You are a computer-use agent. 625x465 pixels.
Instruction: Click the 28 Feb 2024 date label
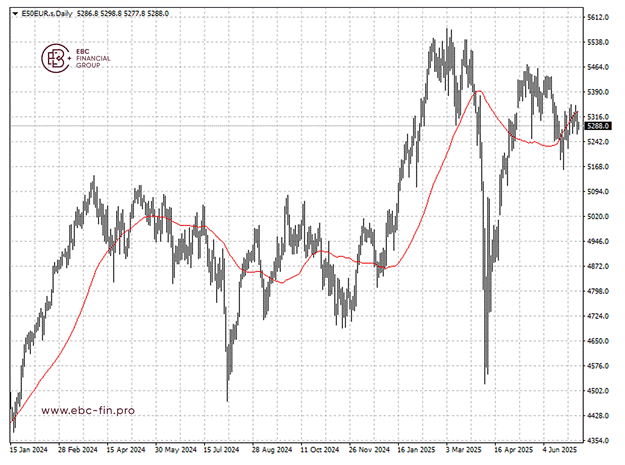point(78,450)
